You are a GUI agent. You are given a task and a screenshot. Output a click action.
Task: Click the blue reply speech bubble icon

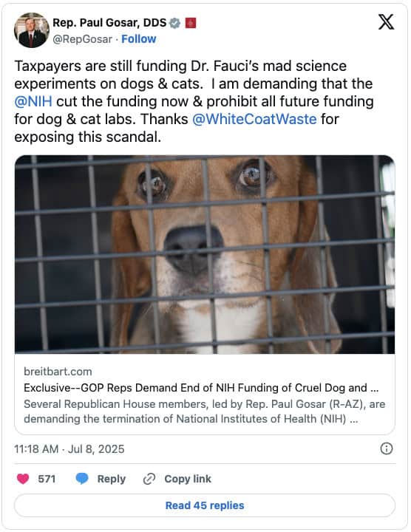82,479
